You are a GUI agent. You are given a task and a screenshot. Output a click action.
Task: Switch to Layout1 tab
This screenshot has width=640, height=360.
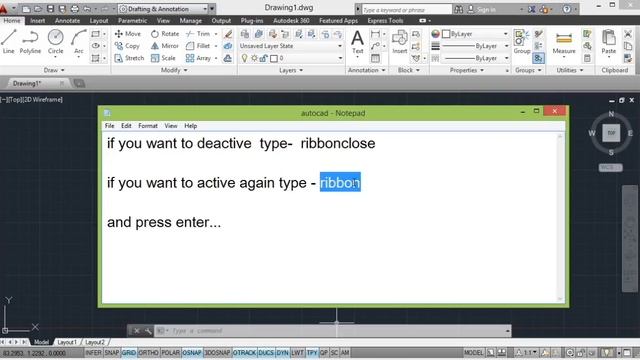coord(67,342)
